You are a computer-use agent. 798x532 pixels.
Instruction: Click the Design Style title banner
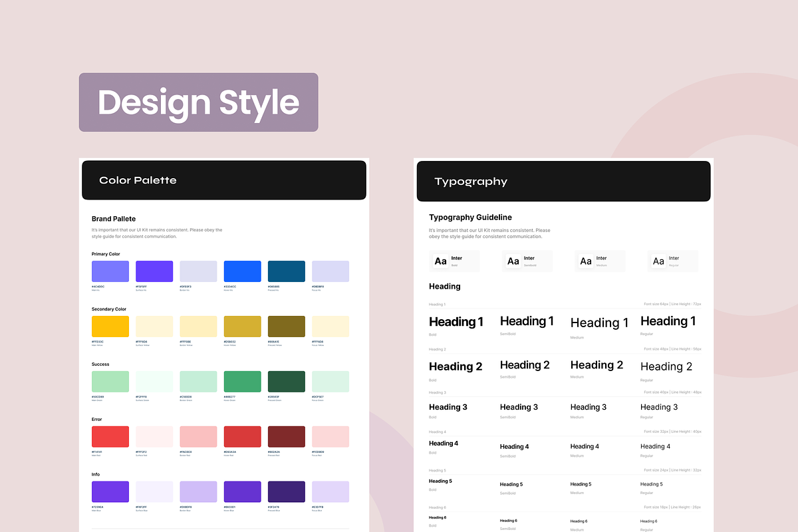[198, 102]
